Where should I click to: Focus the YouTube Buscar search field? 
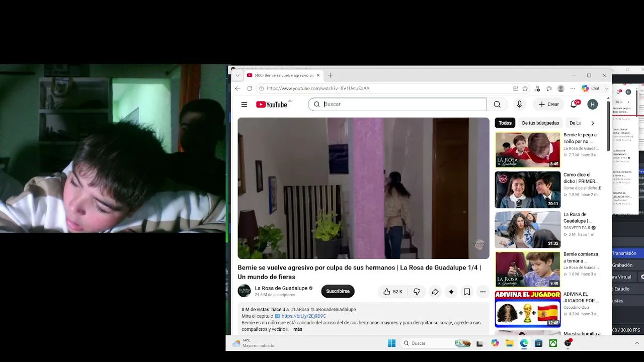coord(397,104)
